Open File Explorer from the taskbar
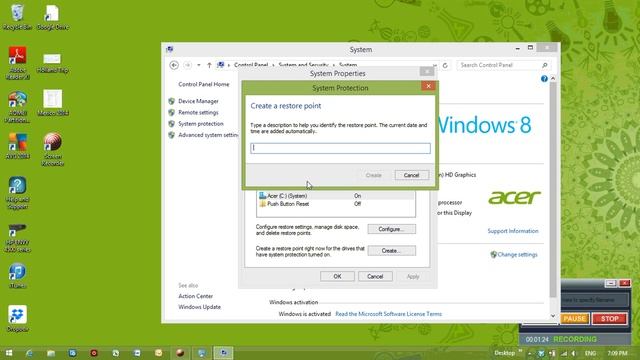The width and height of the screenshot is (640, 360). pos(51,353)
